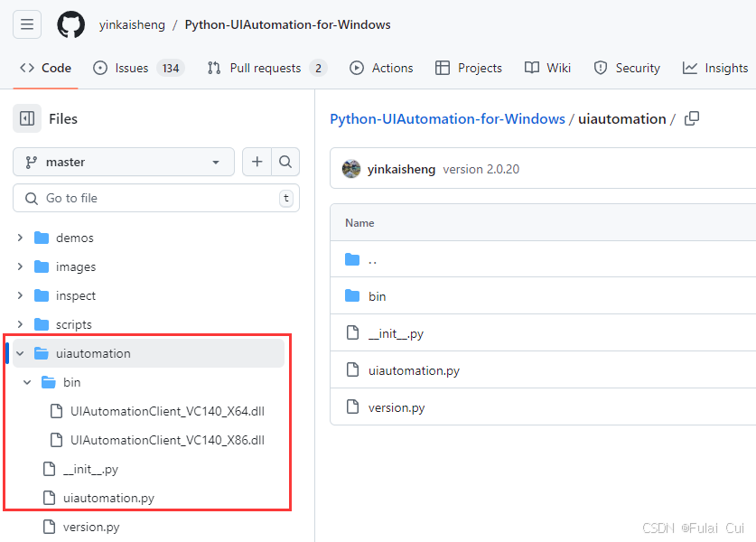The width and height of the screenshot is (756, 542).
Task: Click the X86 dll file icon in tree
Action: (56, 440)
